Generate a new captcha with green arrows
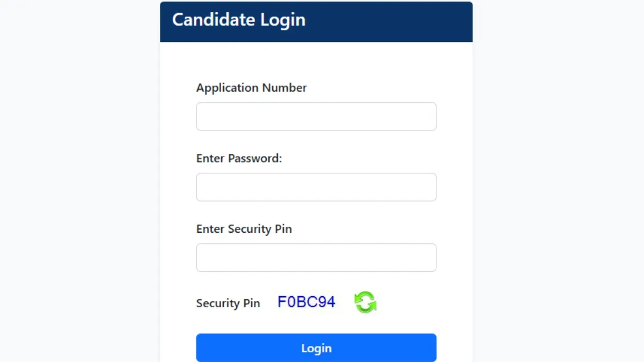The image size is (644, 362). (x=365, y=302)
